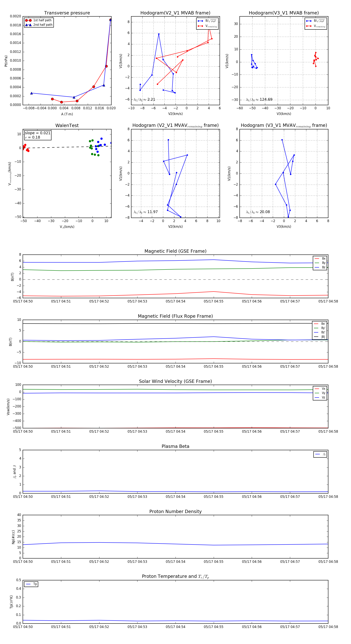Click the 'Transverse pressure' plot title
351x644 pixels.
67,13
